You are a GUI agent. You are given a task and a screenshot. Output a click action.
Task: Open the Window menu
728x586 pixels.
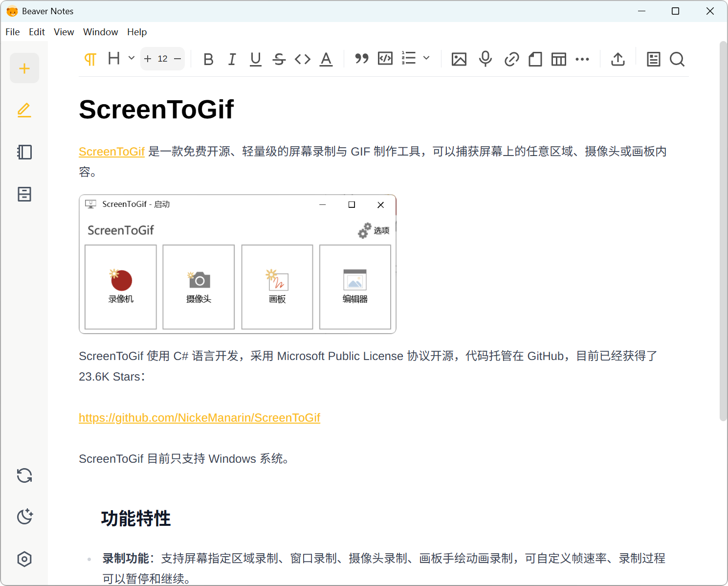101,32
